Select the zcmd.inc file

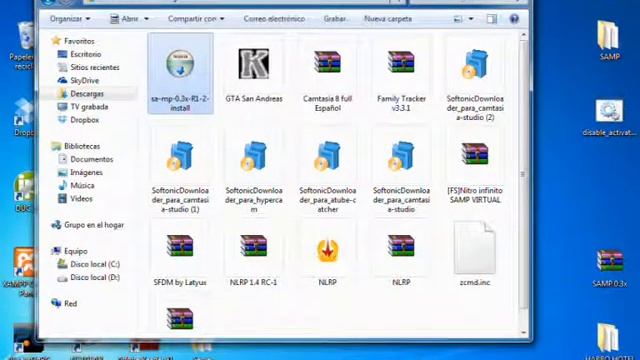click(x=475, y=253)
